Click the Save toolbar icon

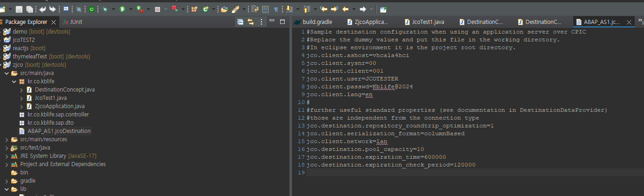tap(19, 9)
